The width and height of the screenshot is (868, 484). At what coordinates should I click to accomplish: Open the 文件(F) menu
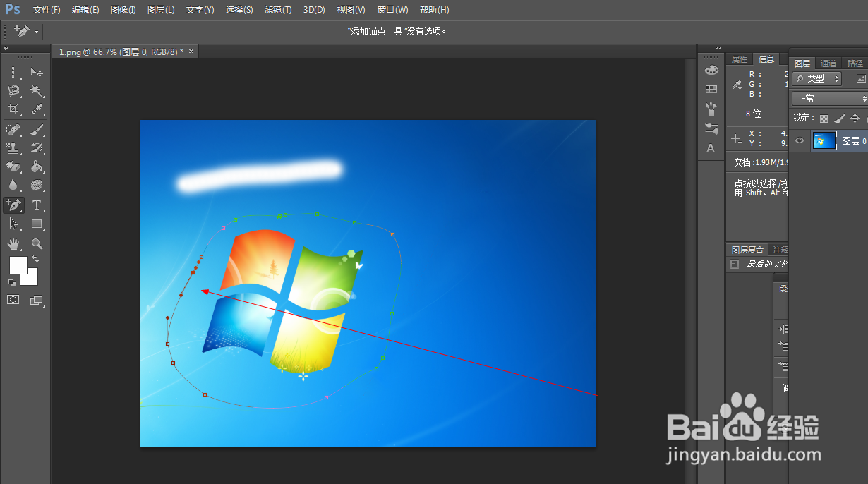pyautogui.click(x=47, y=10)
